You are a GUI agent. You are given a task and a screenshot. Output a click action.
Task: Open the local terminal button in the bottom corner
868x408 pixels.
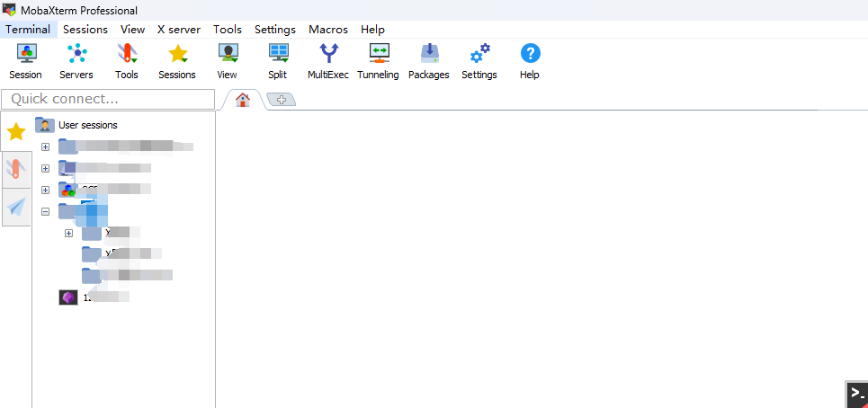(857, 395)
